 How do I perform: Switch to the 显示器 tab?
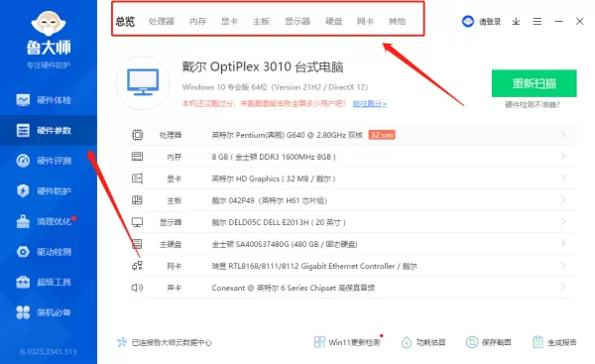click(297, 21)
